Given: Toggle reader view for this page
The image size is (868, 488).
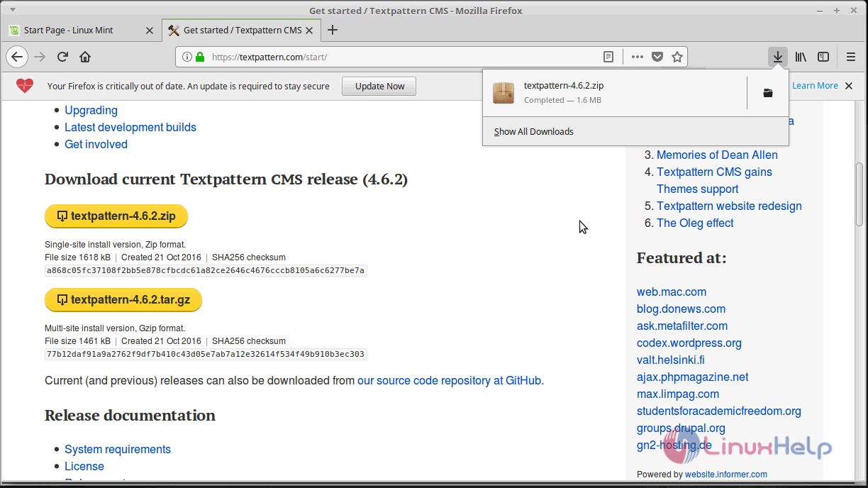Looking at the screenshot, I should click(608, 57).
